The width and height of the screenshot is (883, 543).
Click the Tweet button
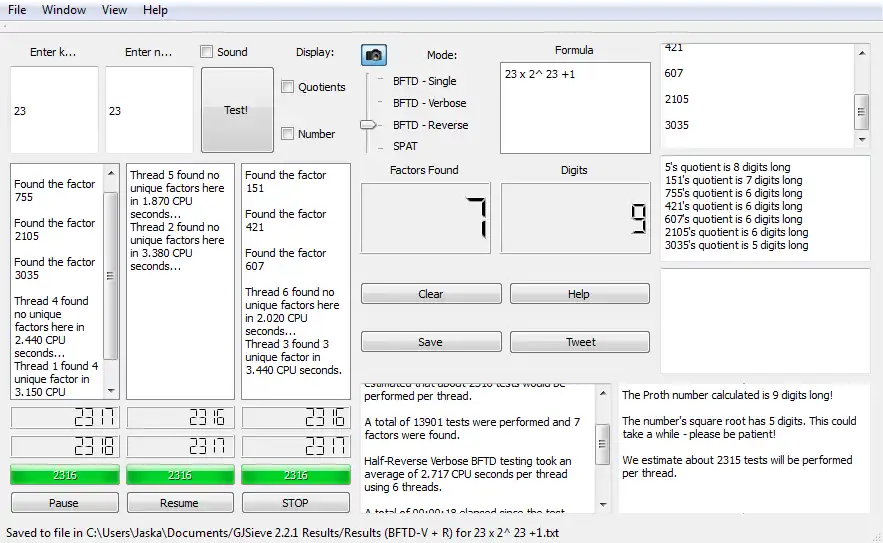[579, 342]
